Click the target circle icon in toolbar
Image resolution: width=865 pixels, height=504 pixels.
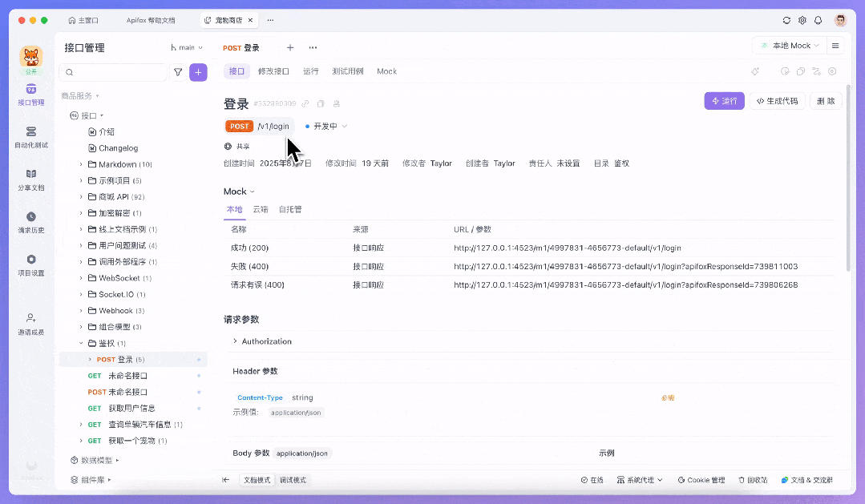pyautogui.click(x=832, y=71)
